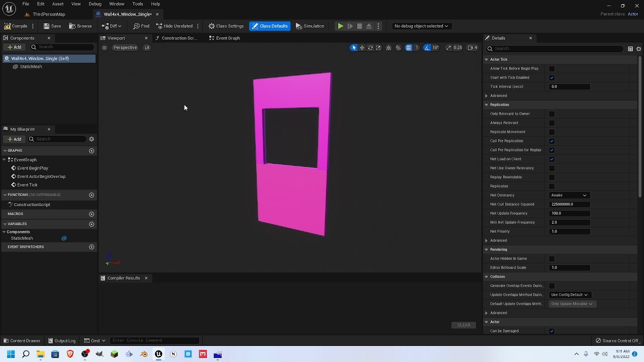Open the Asset menu

coord(58,4)
